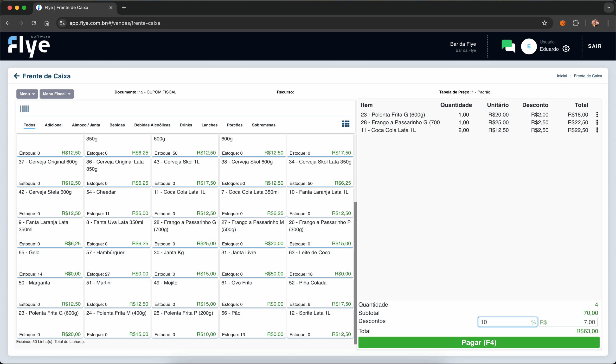Screen dimensions: 616x364
Task: Click the product list vertical scrollbar
Action: 355,272
